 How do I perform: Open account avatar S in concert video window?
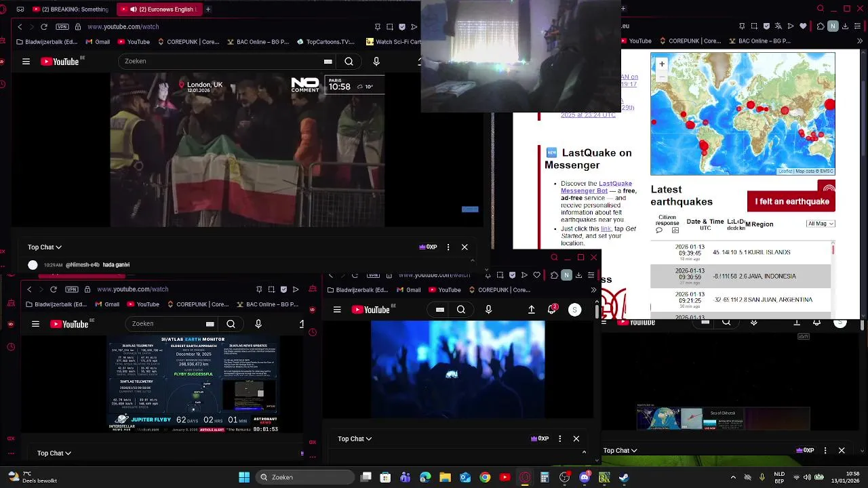click(x=574, y=309)
